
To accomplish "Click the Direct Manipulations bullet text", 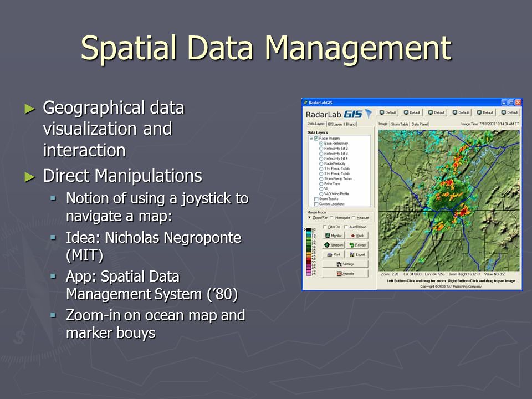I will tap(122, 176).
